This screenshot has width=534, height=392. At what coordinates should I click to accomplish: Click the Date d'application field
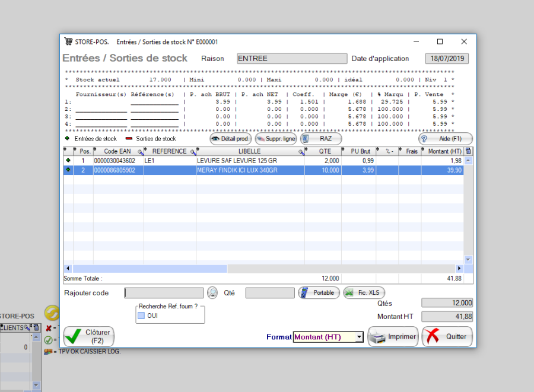447,59
